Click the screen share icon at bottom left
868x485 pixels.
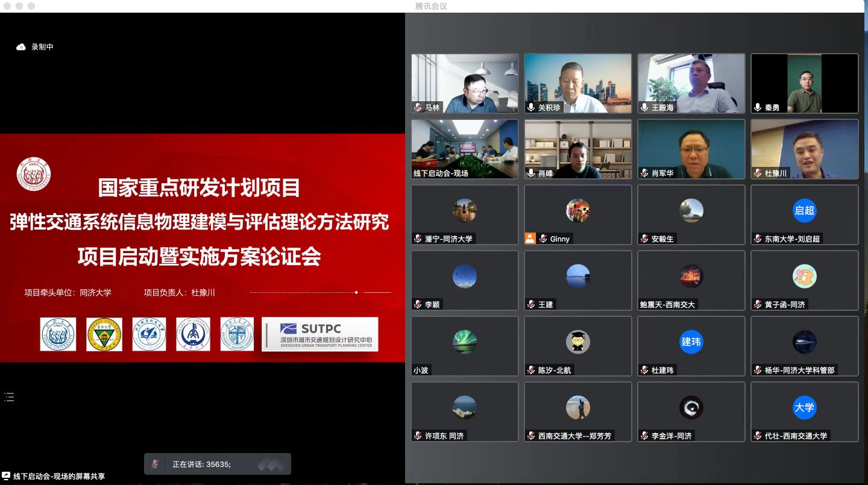[6, 477]
